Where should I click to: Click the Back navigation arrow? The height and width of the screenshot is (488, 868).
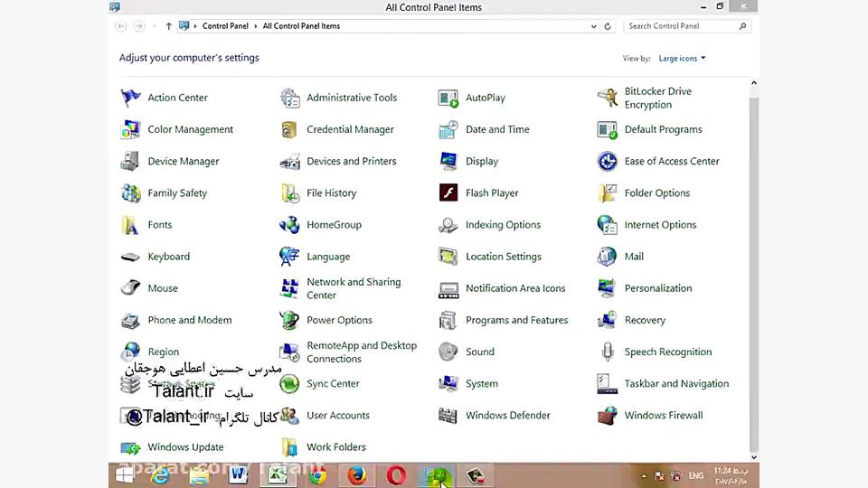click(x=120, y=26)
